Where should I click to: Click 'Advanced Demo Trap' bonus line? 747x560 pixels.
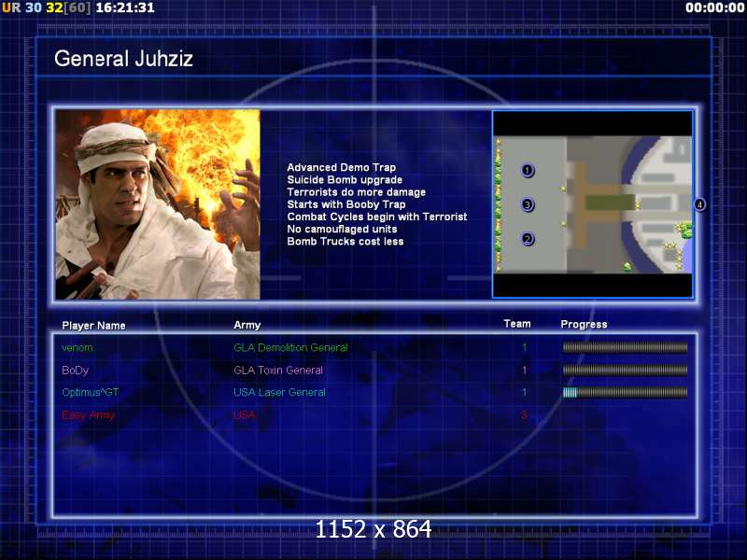(x=341, y=168)
